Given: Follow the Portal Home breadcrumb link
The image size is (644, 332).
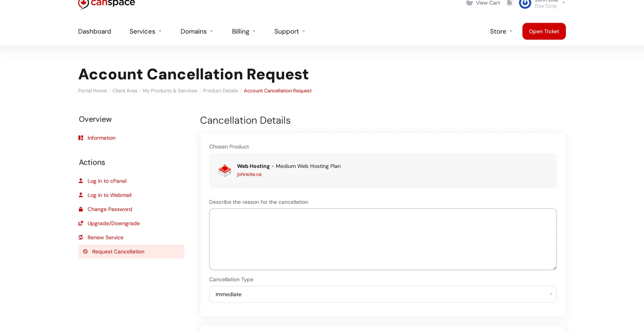Looking at the screenshot, I should [x=92, y=91].
